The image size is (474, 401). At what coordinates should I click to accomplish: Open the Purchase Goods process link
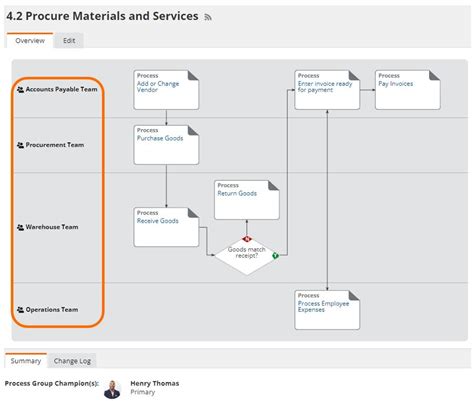tap(160, 138)
